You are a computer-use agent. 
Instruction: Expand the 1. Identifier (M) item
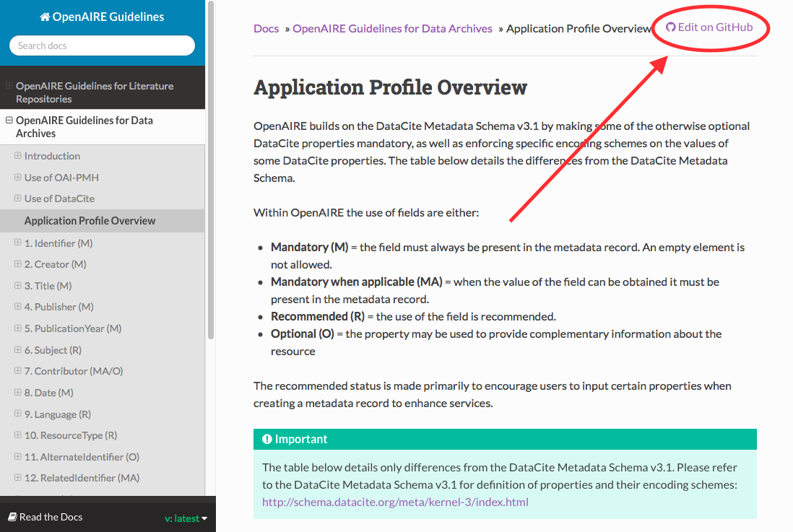[x=18, y=243]
